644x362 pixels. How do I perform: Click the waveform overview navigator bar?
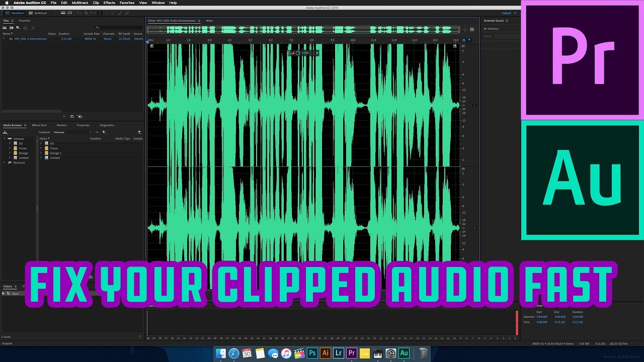point(303,30)
